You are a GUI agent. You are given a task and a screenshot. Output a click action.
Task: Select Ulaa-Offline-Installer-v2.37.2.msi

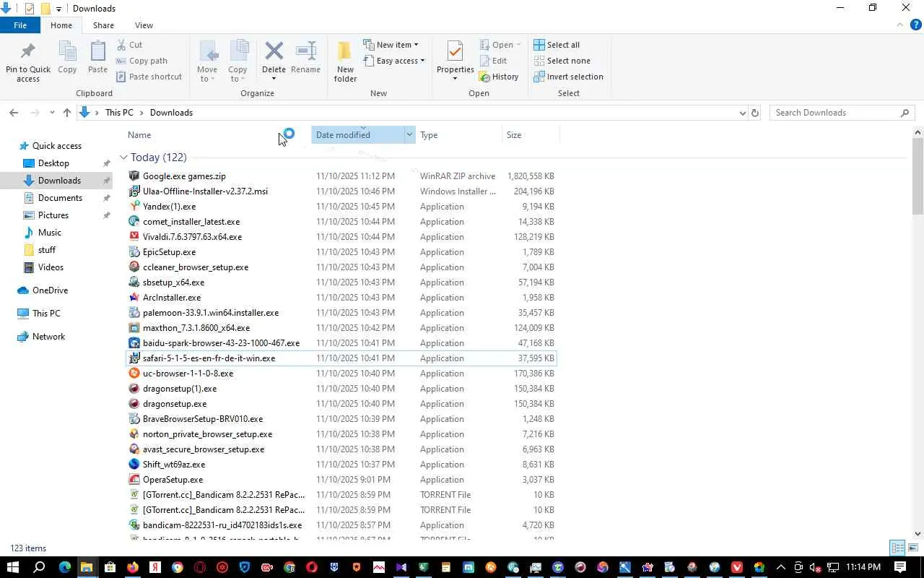(x=341, y=191)
